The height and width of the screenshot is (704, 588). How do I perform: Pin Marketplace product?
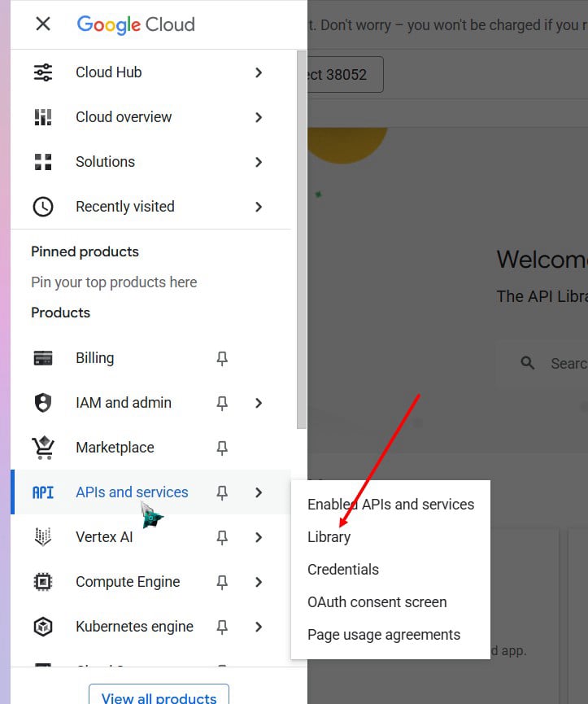[x=222, y=448]
